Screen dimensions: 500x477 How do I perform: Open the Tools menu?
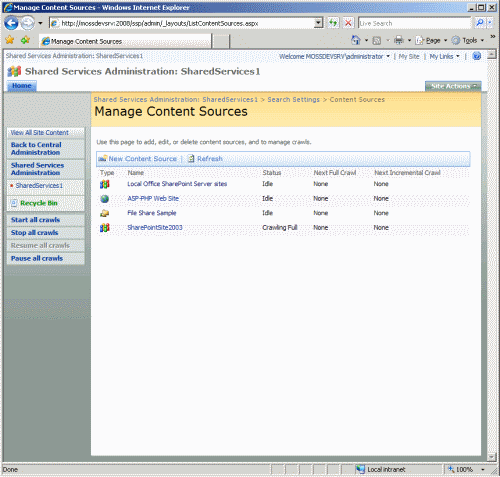tap(468, 40)
